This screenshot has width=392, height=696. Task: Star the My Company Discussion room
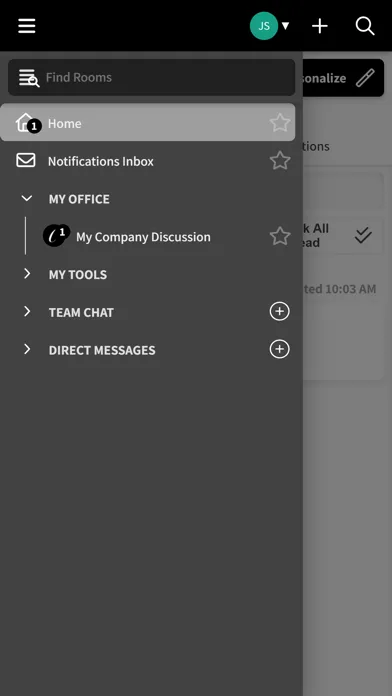pyautogui.click(x=280, y=236)
